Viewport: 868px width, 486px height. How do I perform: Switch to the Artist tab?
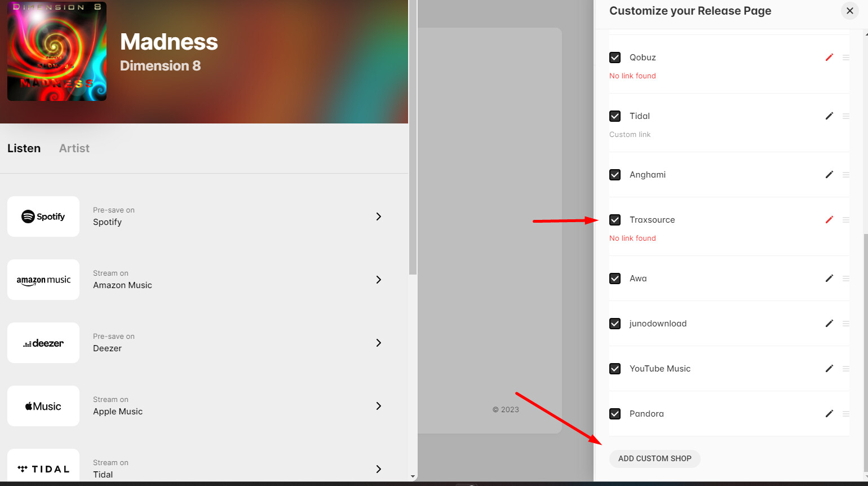pyautogui.click(x=74, y=148)
